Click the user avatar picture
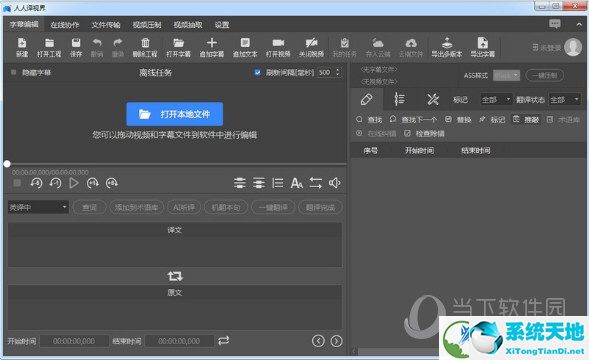The image size is (589, 360). pos(573,47)
